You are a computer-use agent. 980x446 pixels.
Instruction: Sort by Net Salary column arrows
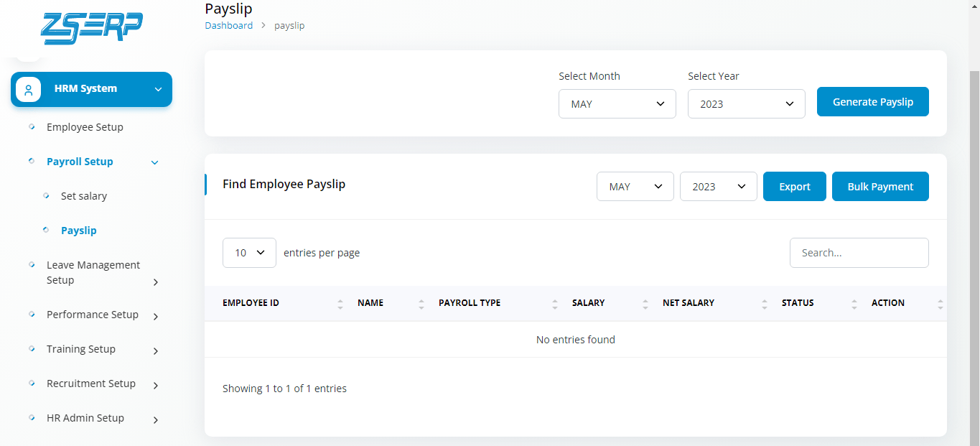[x=765, y=304]
